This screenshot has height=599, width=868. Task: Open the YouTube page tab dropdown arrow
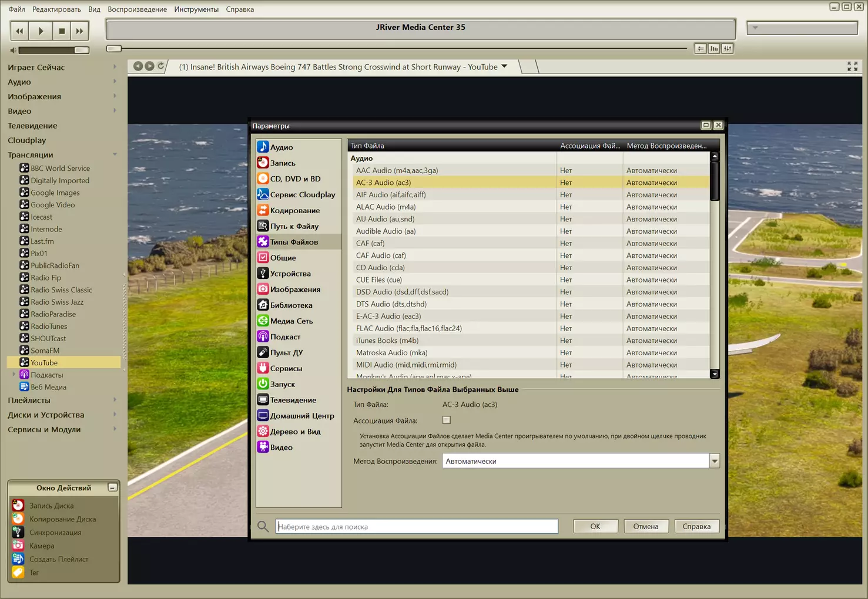coord(504,66)
